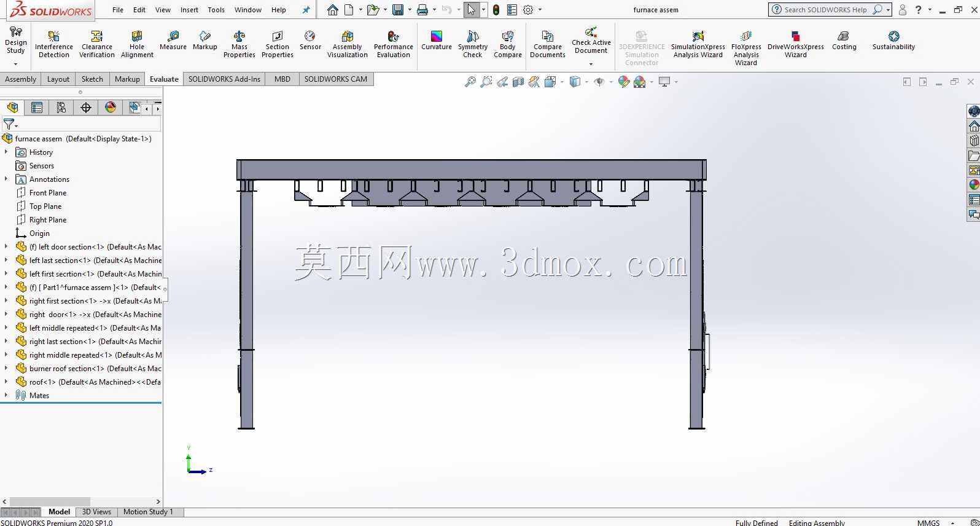Expand roof<1> component node

click(x=6, y=382)
